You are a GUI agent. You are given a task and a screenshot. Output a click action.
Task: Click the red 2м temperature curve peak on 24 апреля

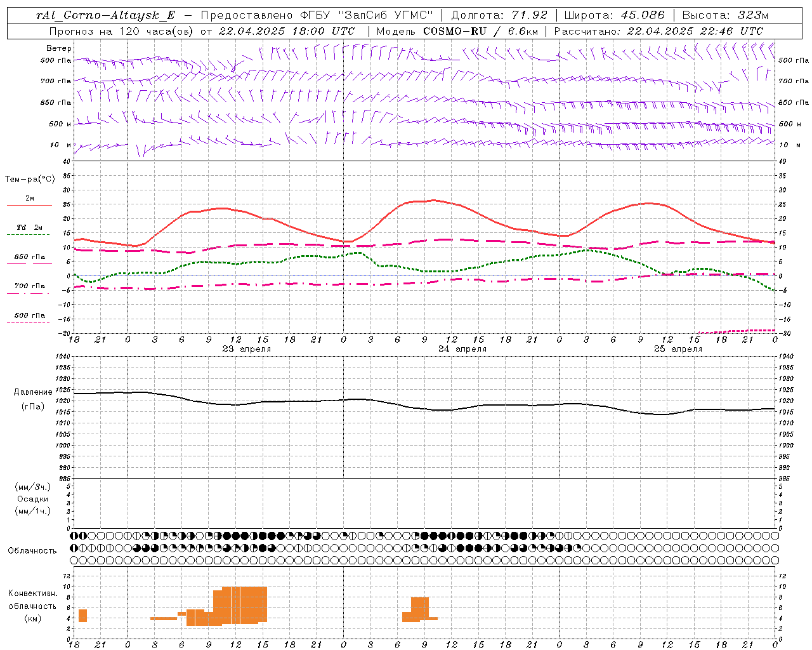(433, 200)
